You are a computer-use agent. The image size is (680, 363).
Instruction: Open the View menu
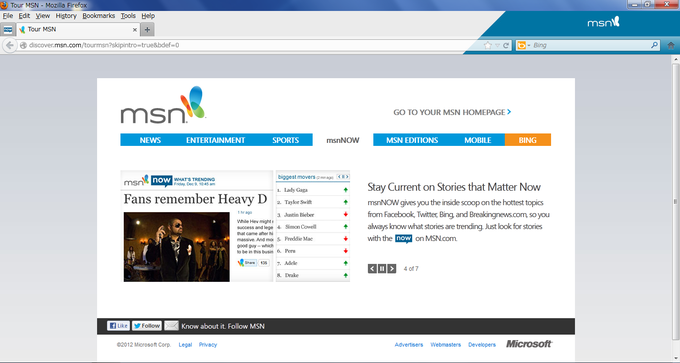tap(42, 16)
